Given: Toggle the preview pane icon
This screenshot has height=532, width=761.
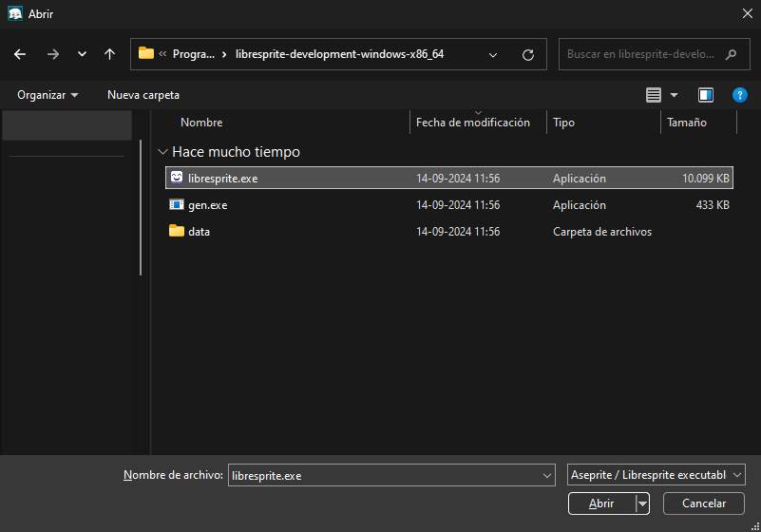Looking at the screenshot, I should click(705, 95).
